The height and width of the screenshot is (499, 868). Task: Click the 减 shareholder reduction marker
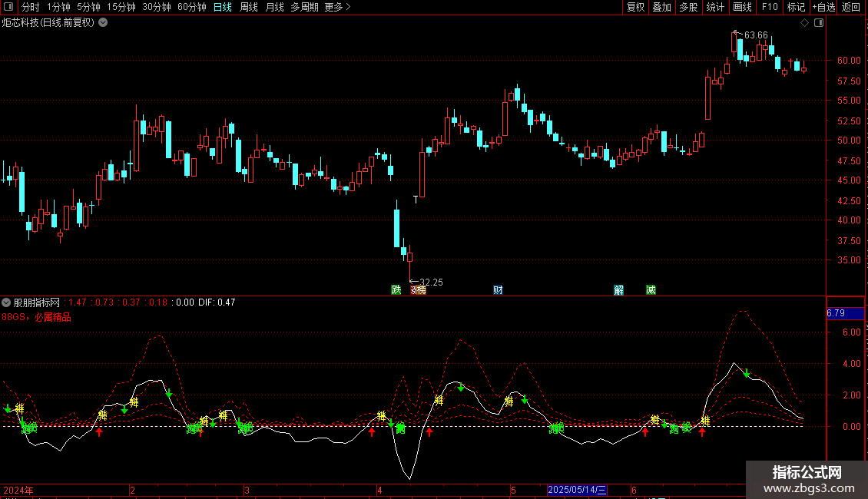[x=651, y=290]
